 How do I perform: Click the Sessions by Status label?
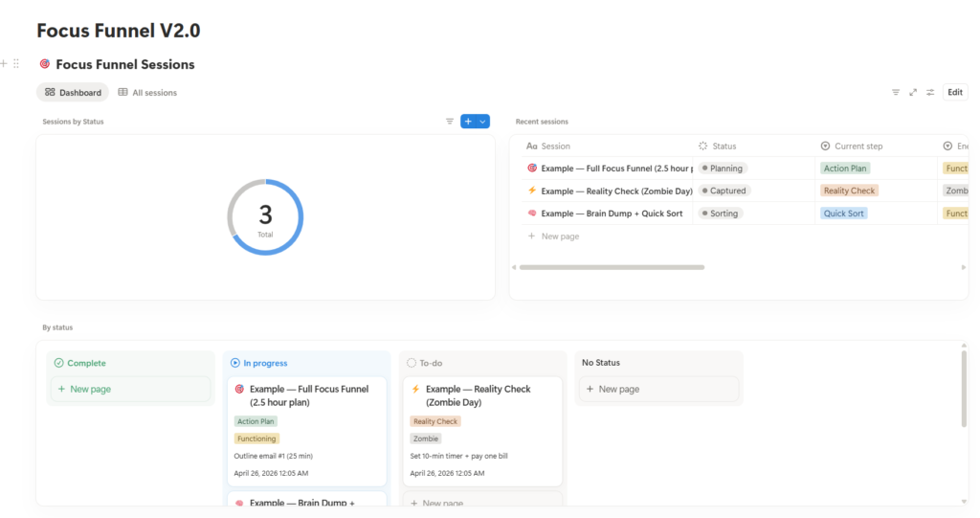[x=73, y=122]
